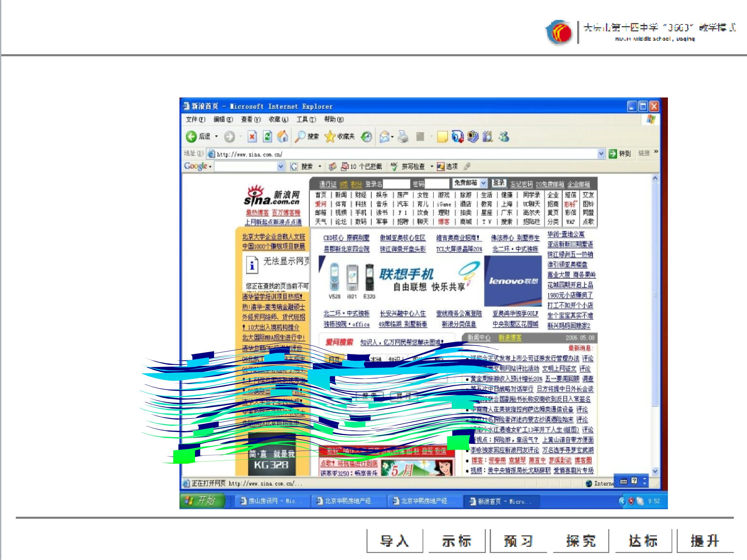Click the 导入 slide navigation button
This screenshot has width=747, height=560.
395,541
